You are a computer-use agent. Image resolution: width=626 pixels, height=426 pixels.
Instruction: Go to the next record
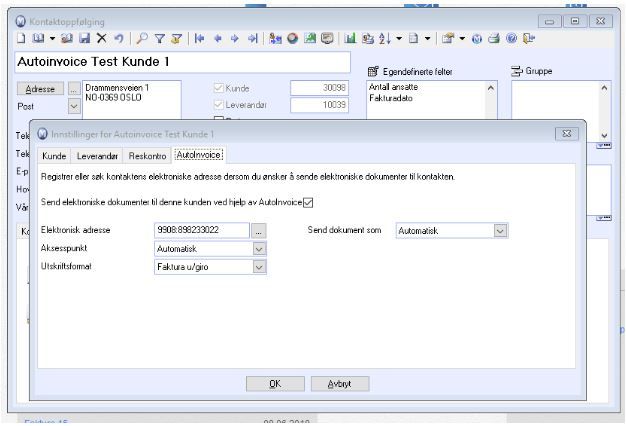[235, 38]
